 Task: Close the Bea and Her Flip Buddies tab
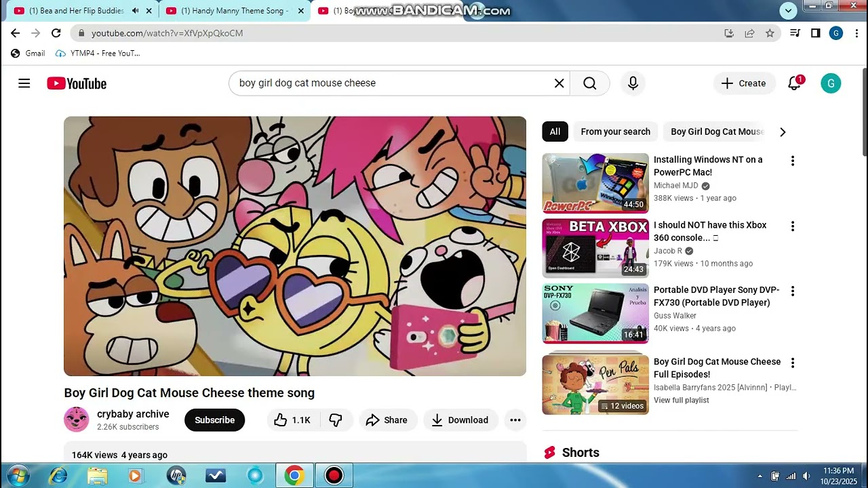point(149,11)
